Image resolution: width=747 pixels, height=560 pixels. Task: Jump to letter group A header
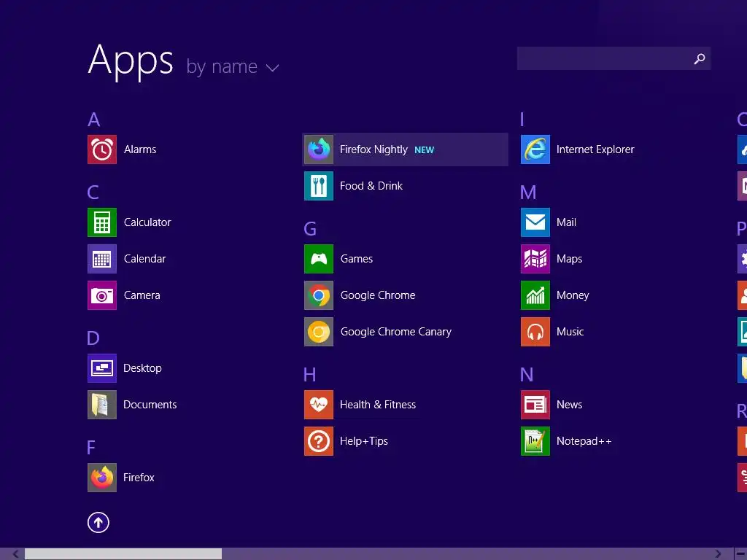[x=94, y=120]
